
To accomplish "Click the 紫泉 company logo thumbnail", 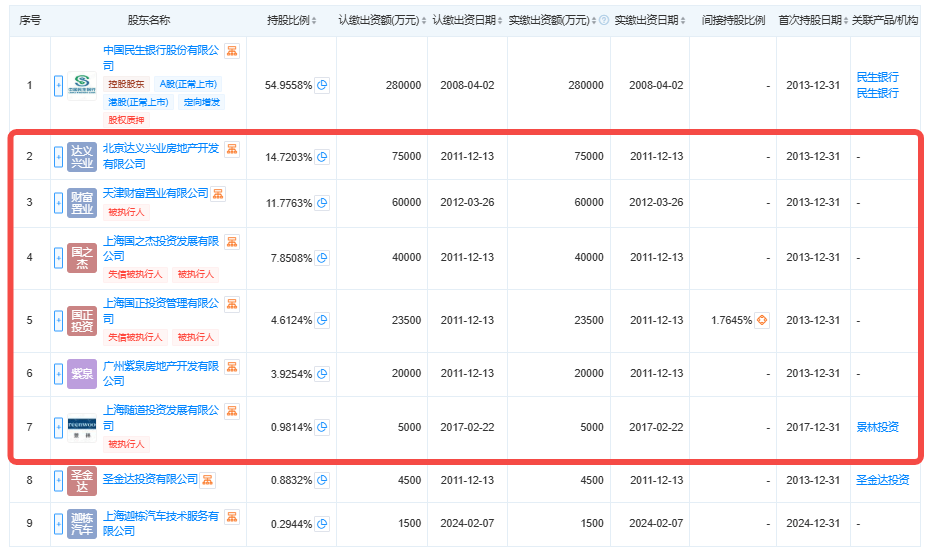I will pyautogui.click(x=82, y=374).
